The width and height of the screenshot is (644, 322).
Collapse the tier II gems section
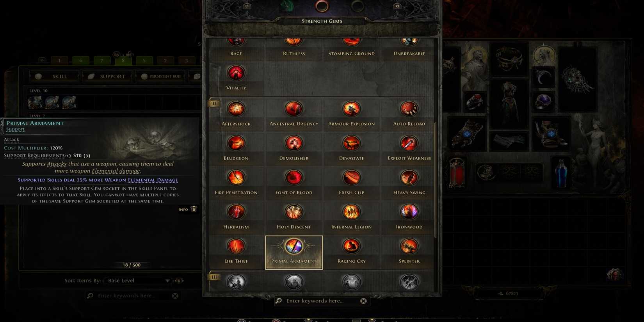click(x=214, y=103)
